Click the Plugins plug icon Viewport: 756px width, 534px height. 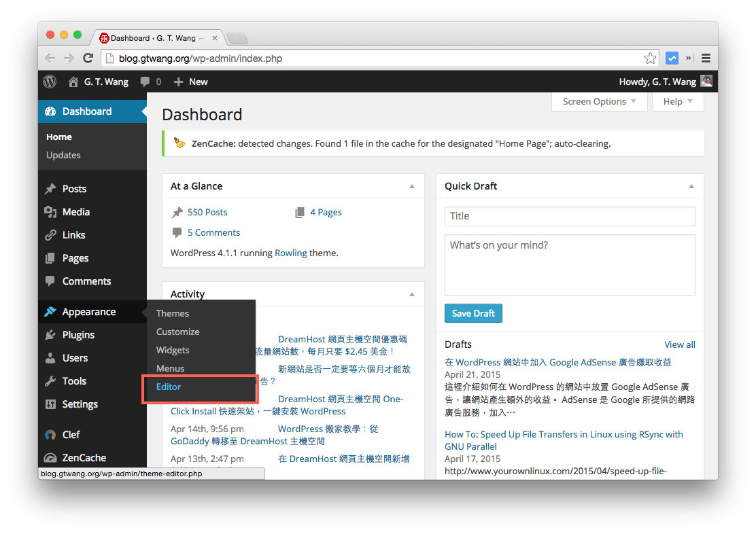pyautogui.click(x=50, y=334)
